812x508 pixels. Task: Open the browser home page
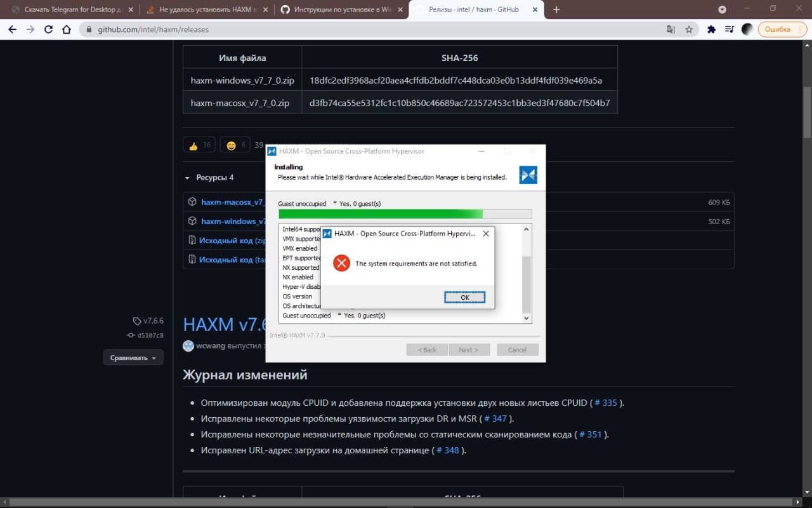(66, 29)
